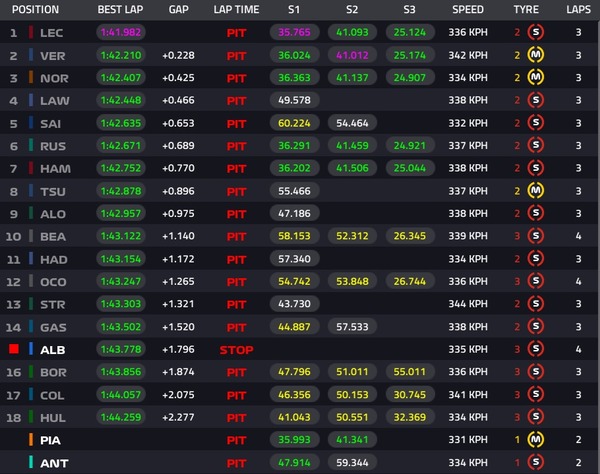Click the orange team colour bar beside PIA

pyautogui.click(x=31, y=438)
